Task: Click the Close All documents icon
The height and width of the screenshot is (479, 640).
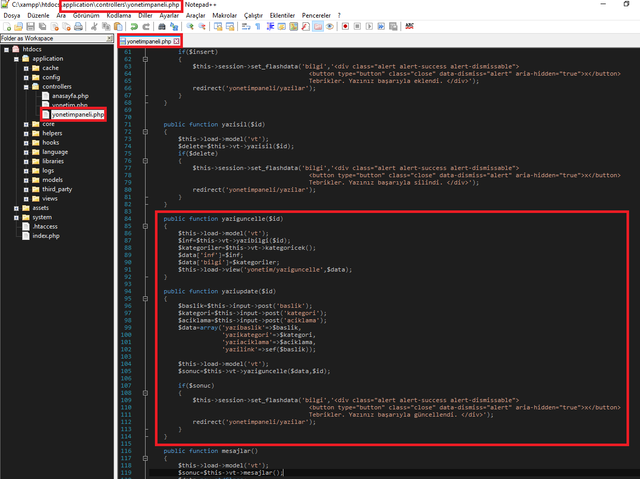Action: pos(66,27)
